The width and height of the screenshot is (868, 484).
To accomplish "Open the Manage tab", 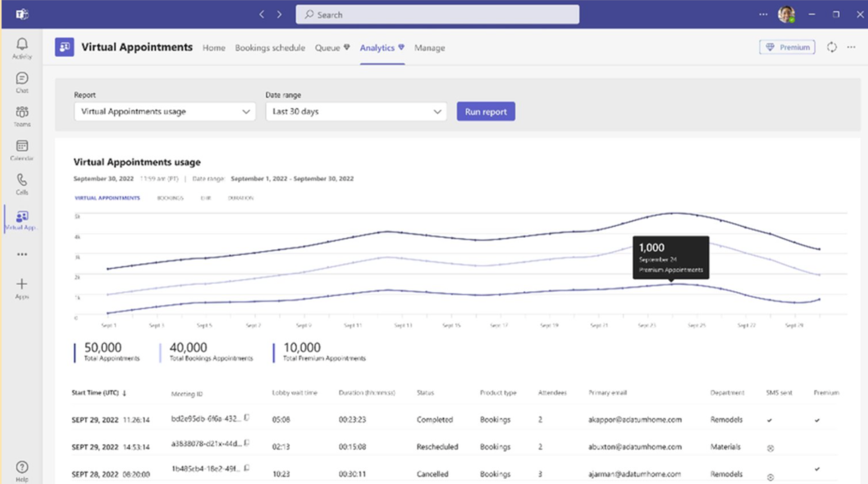I will click(430, 47).
